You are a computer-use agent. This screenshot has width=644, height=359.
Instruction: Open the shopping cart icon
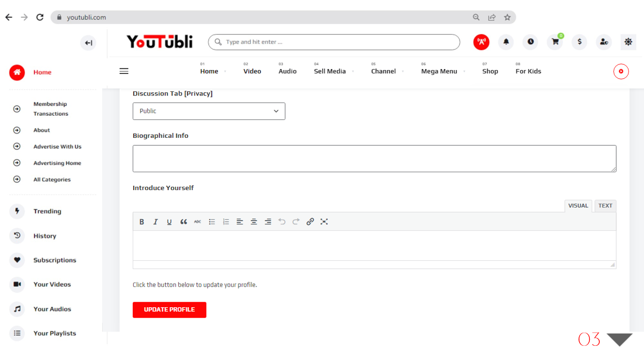(x=555, y=42)
